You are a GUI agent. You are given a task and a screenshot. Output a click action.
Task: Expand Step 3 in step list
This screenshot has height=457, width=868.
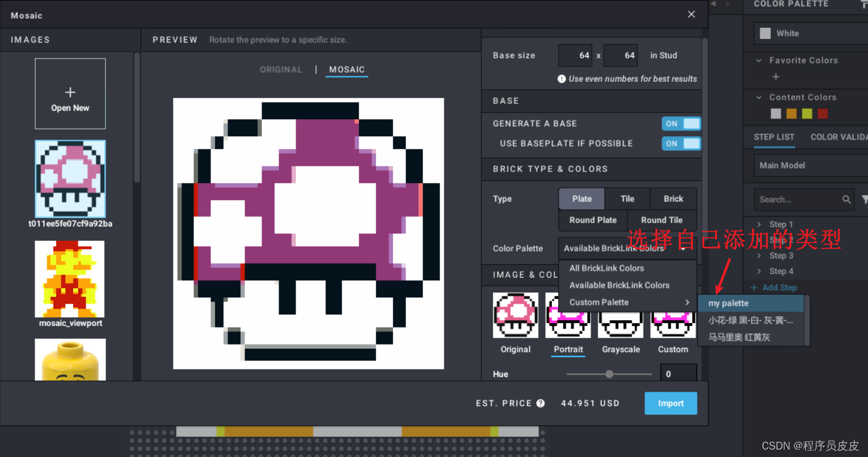pyautogui.click(x=759, y=255)
